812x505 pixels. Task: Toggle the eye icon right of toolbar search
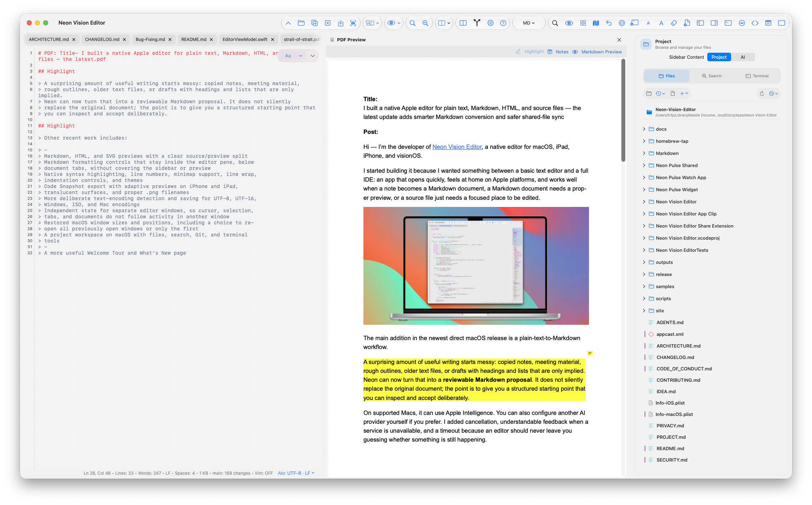[569, 23]
